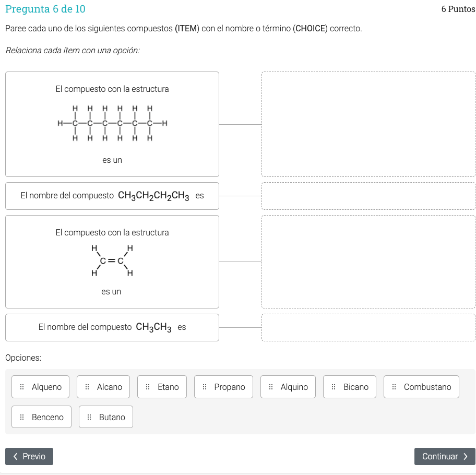This screenshot has width=476, height=475.
Task: Select the Etano option chip
Action: click(x=162, y=387)
